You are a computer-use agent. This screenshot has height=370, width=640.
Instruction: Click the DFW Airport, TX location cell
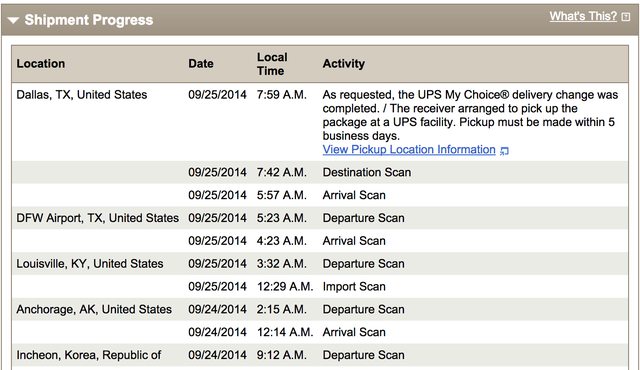(x=98, y=218)
